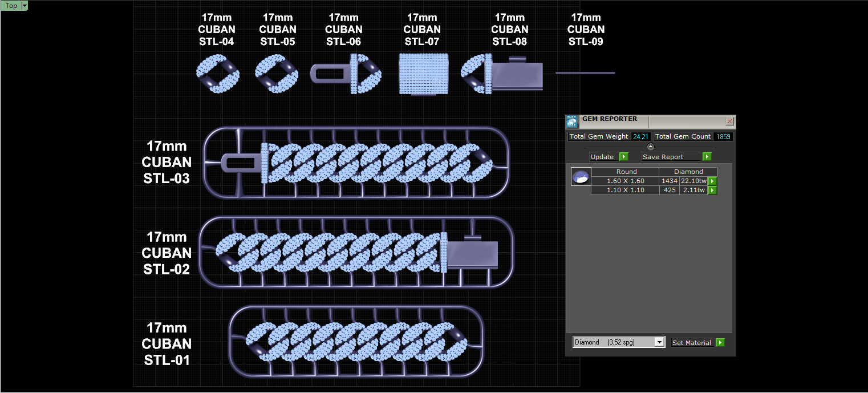This screenshot has height=393, width=868.
Task: Select the STL-04 single Cuban link model
Action: click(217, 74)
